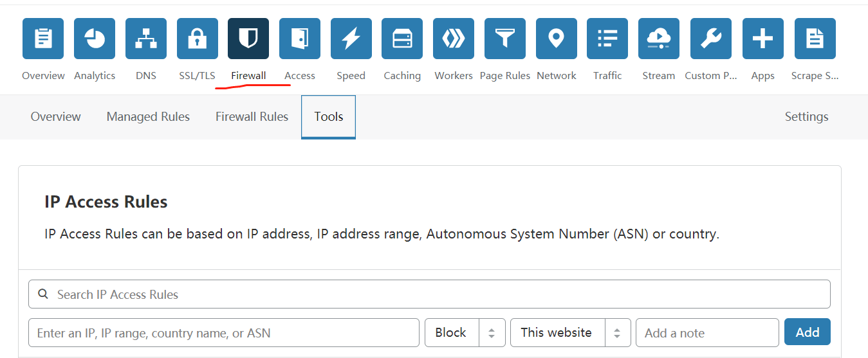Switch to the Managed Rules tab
The width and height of the screenshot is (868, 358).
tap(148, 117)
